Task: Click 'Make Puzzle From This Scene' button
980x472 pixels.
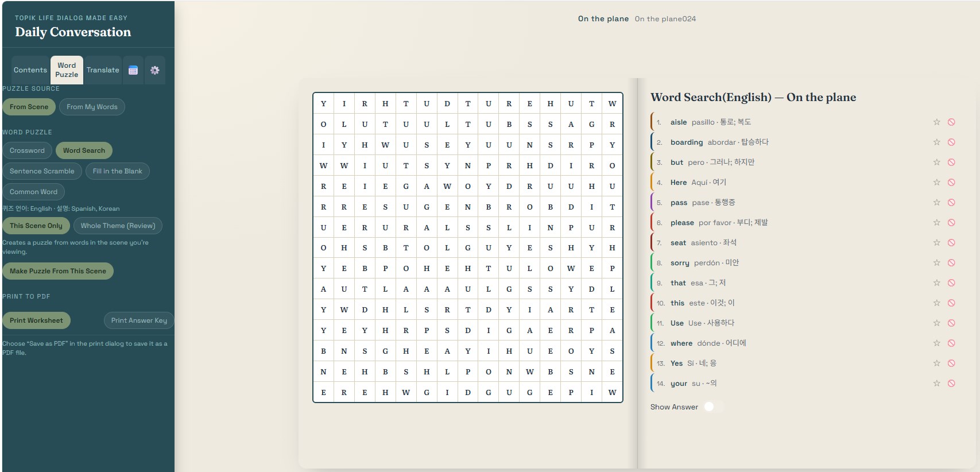Action: (58, 271)
